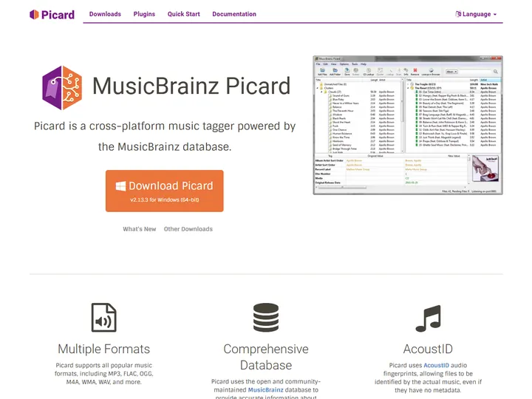Click the large MusicBrainz Picard hexagon logo

coord(62,87)
